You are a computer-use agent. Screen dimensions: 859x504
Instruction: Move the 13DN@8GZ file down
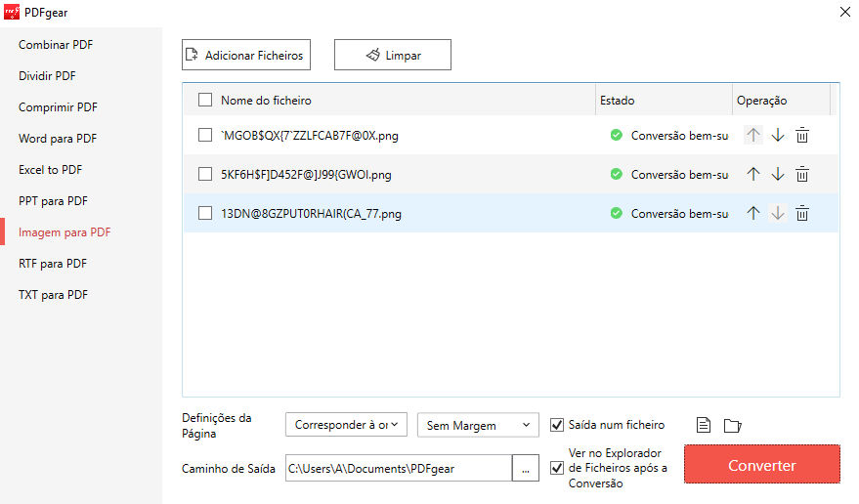[777, 213]
